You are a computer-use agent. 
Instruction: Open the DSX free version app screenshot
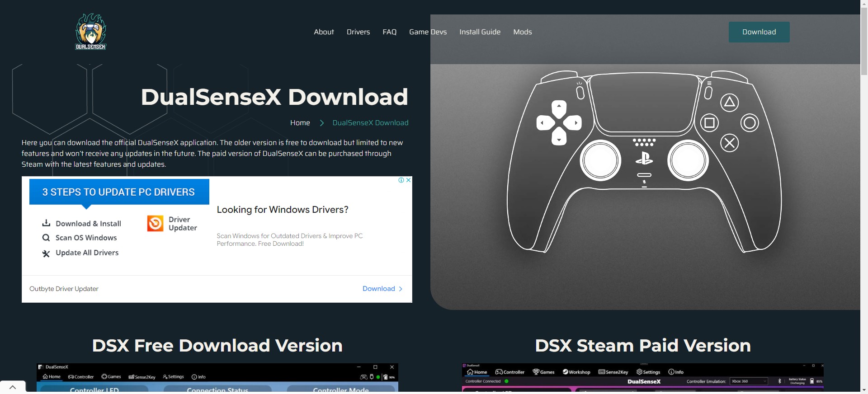coord(217,378)
